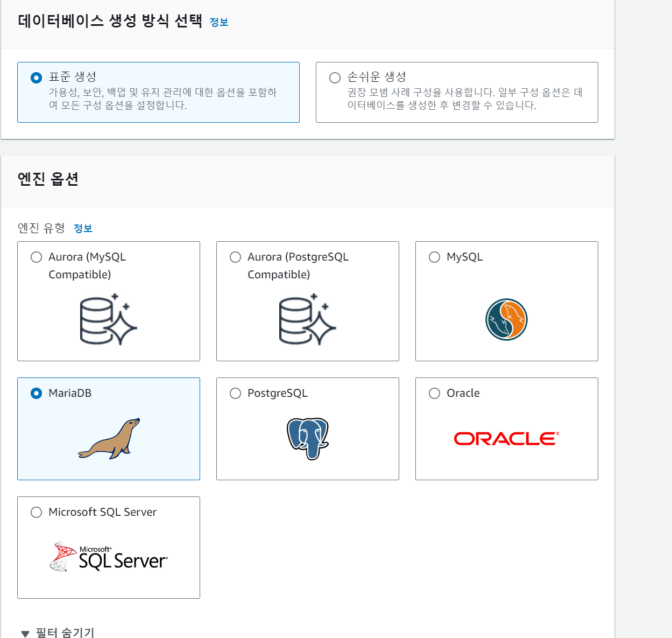The width and height of the screenshot is (672, 638).
Task: Click the 데이터베이스 생성 방식 선택 heading
Action: click(x=110, y=21)
